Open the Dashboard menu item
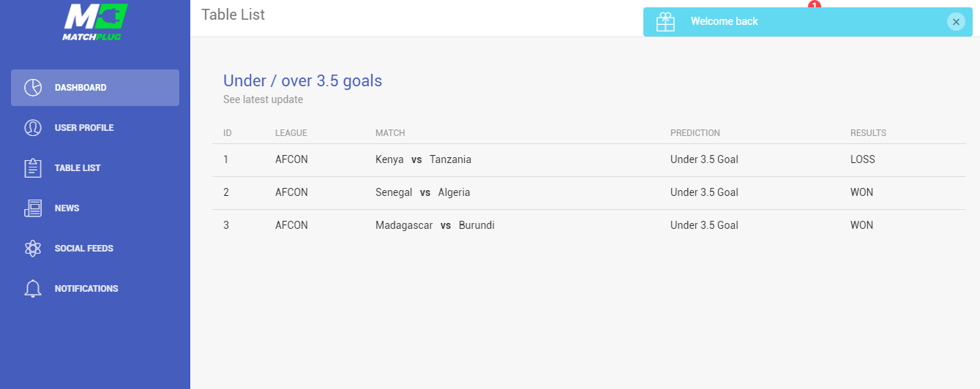Image resolution: width=980 pixels, height=389 pixels. tap(95, 88)
